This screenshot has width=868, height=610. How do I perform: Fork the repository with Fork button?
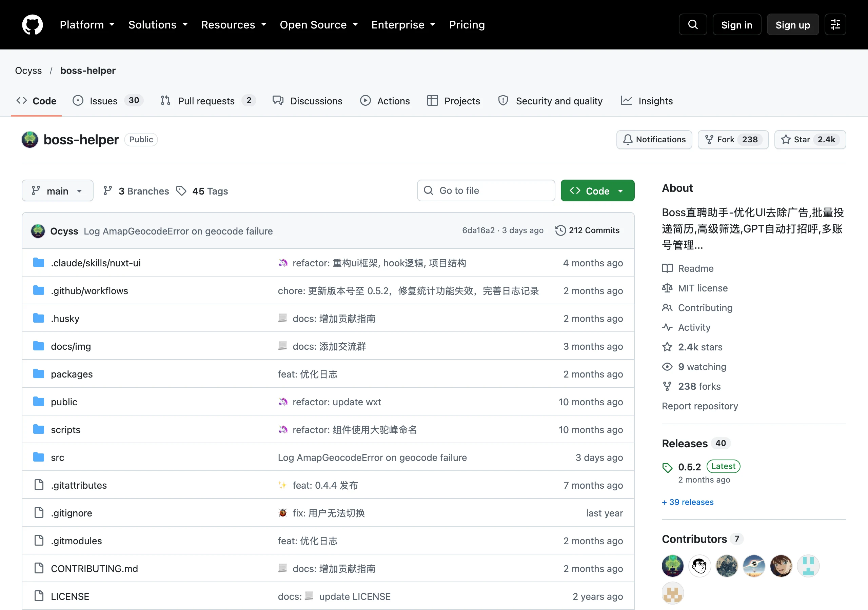(733, 140)
